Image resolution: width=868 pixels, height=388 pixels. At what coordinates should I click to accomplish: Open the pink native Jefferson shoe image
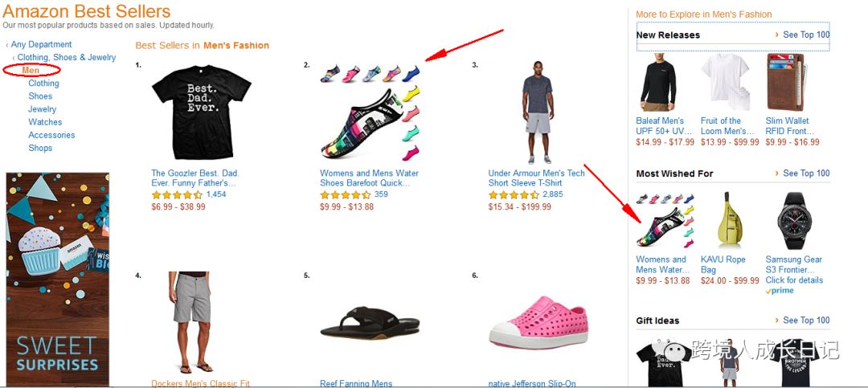pyautogui.click(x=538, y=322)
